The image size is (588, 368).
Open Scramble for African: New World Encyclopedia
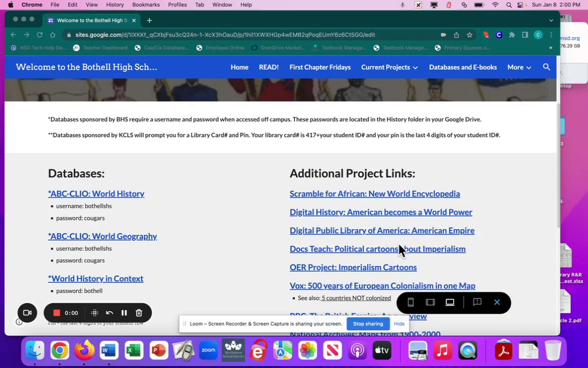tap(375, 194)
